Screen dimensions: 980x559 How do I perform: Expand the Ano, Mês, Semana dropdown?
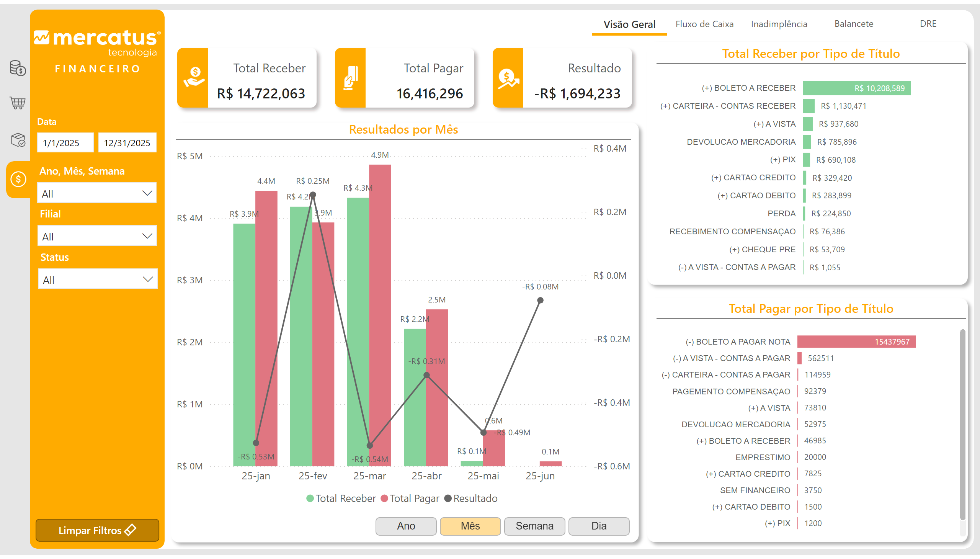pyautogui.click(x=97, y=193)
